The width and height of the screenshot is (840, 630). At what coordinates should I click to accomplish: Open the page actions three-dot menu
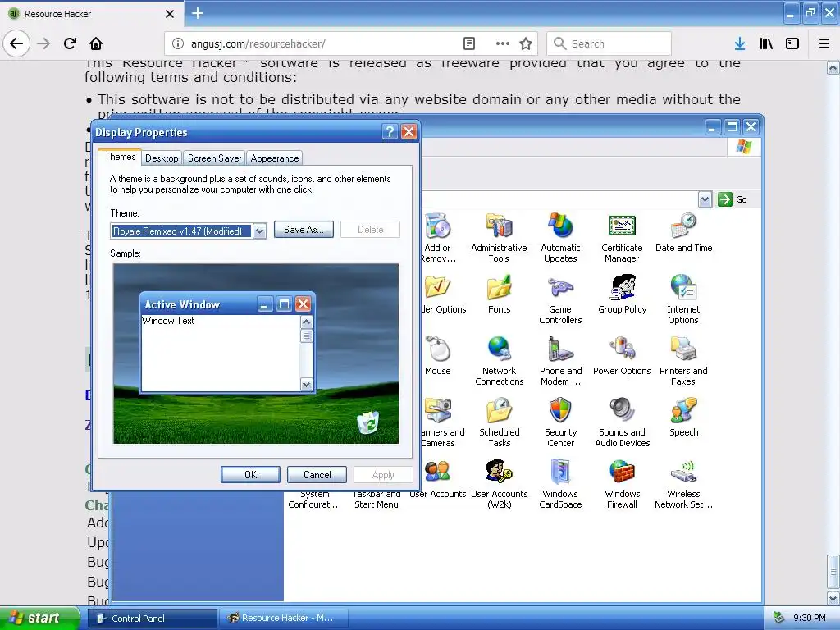(x=503, y=43)
